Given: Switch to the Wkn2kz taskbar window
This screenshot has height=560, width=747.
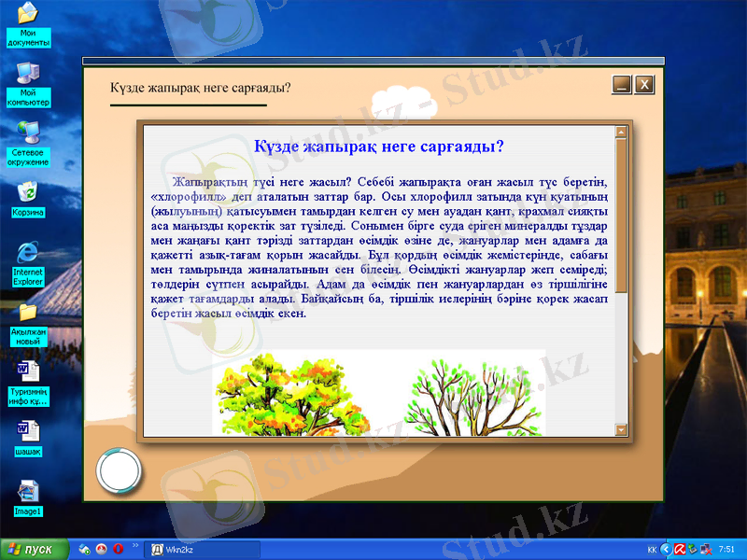Looking at the screenshot, I should [x=185, y=549].
